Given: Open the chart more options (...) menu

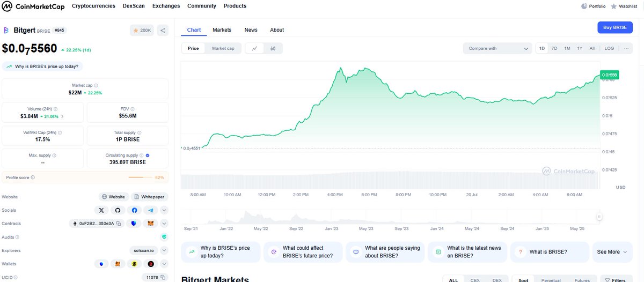Looking at the screenshot, I should [x=625, y=48].
